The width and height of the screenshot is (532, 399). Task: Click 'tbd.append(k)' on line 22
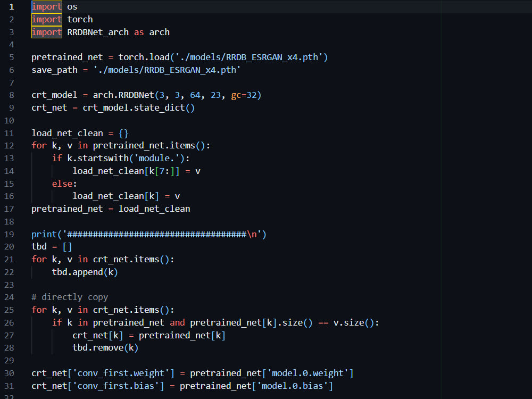[85, 272]
